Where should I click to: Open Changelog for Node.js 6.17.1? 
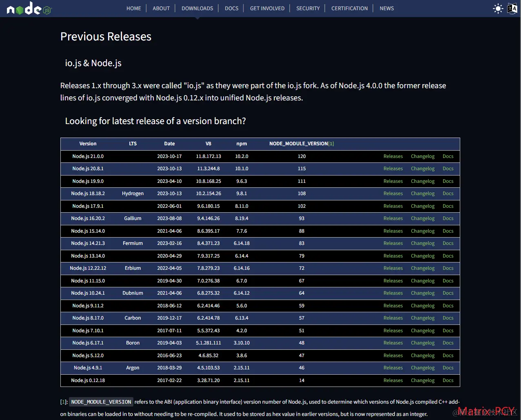(423, 343)
